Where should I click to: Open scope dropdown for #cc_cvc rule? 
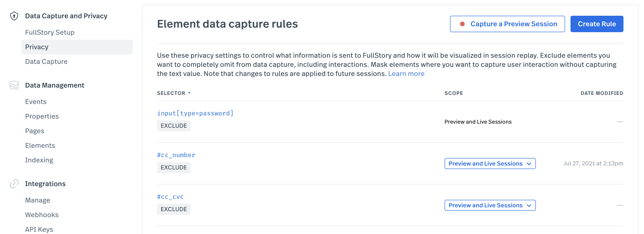[x=490, y=205]
